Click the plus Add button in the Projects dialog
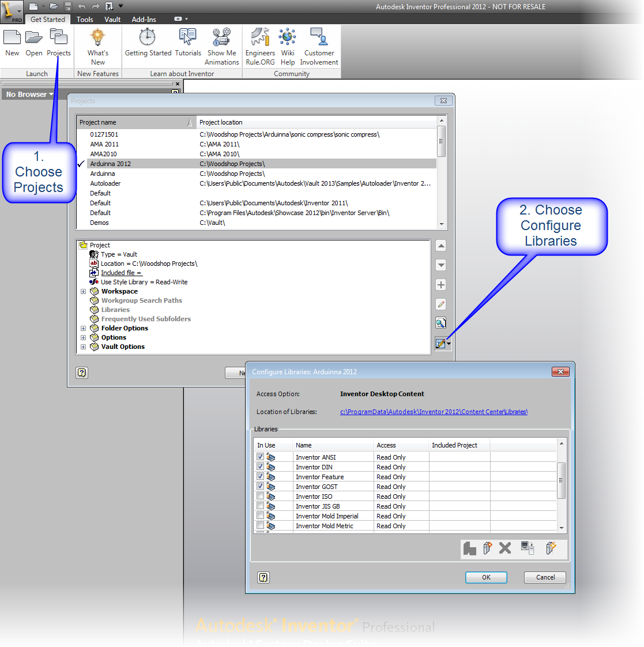Screen dimensions: 644x647 pos(440,285)
